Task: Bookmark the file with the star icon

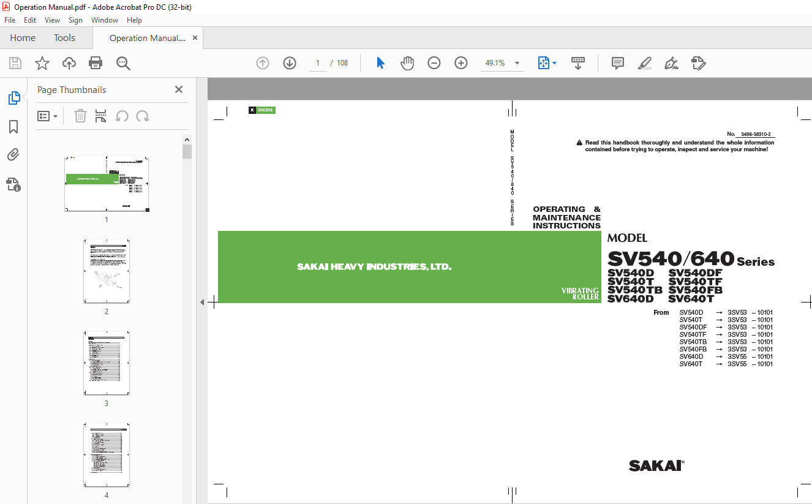Action: [x=42, y=63]
